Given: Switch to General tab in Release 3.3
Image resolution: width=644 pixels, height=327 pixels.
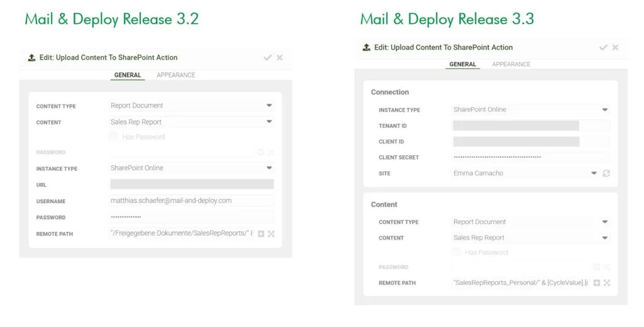Looking at the screenshot, I should 463,64.
